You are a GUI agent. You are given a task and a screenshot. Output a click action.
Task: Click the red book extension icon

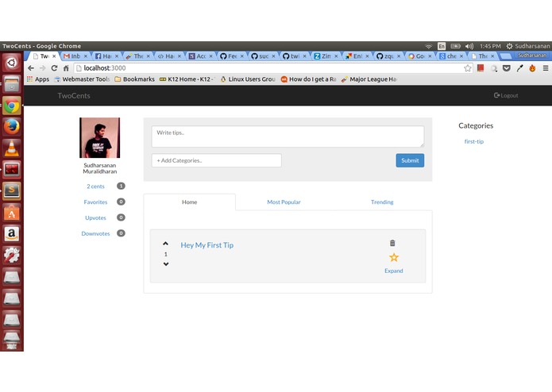click(481, 68)
